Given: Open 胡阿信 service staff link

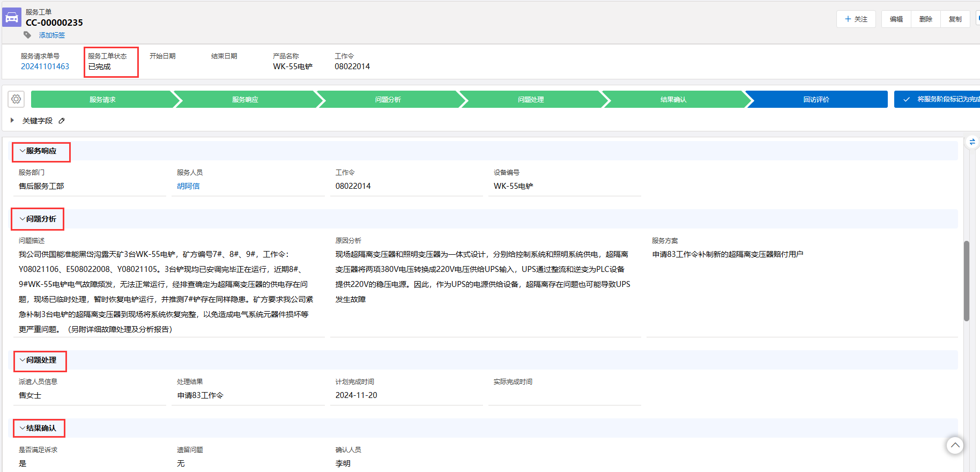Looking at the screenshot, I should pos(188,186).
